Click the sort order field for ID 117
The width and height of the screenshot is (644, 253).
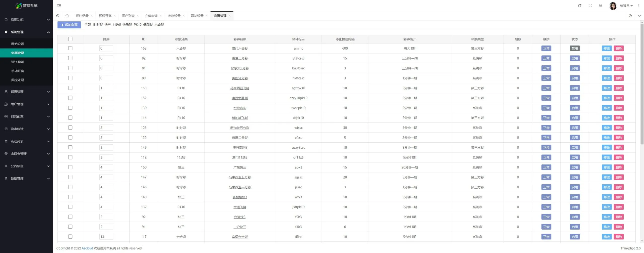(106, 237)
